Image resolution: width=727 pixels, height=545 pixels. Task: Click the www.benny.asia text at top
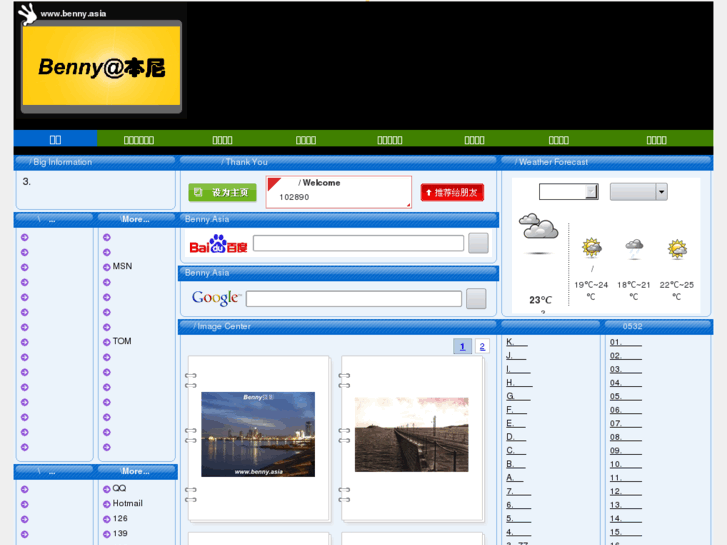click(73, 14)
